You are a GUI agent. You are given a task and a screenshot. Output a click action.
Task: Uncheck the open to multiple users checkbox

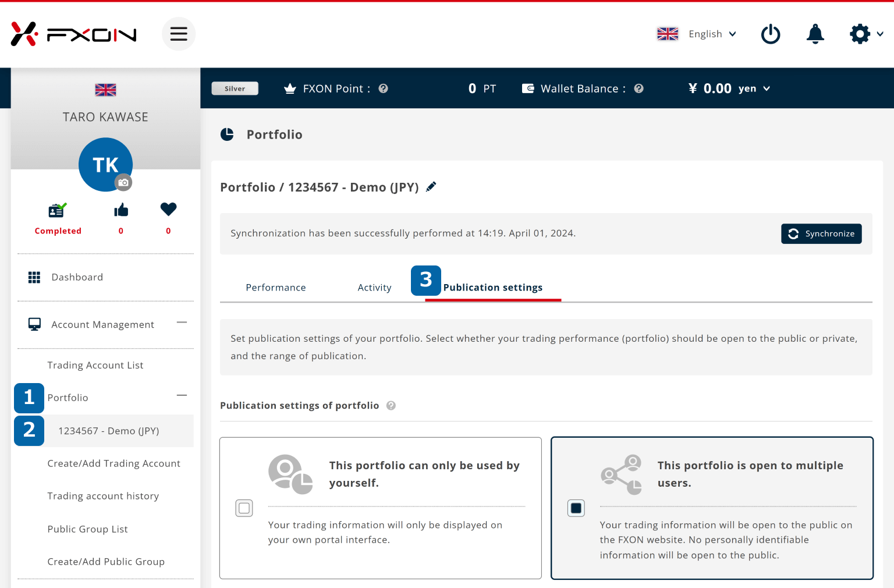pyautogui.click(x=576, y=508)
